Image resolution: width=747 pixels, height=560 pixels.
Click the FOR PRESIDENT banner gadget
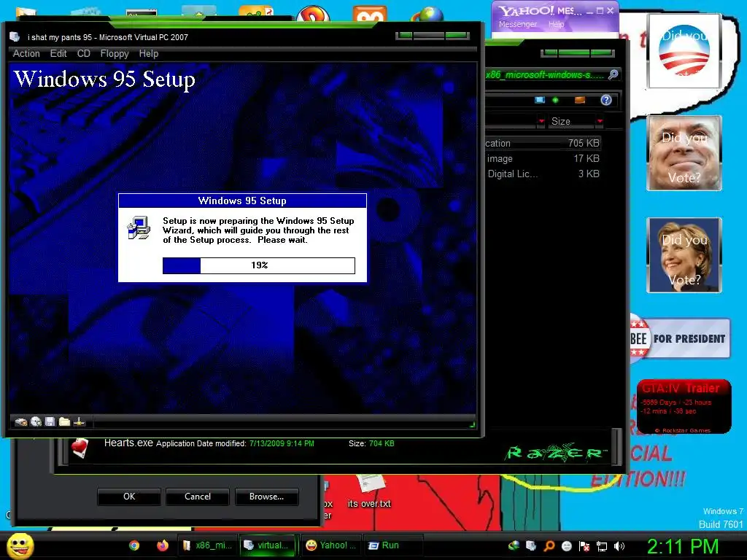coord(681,338)
